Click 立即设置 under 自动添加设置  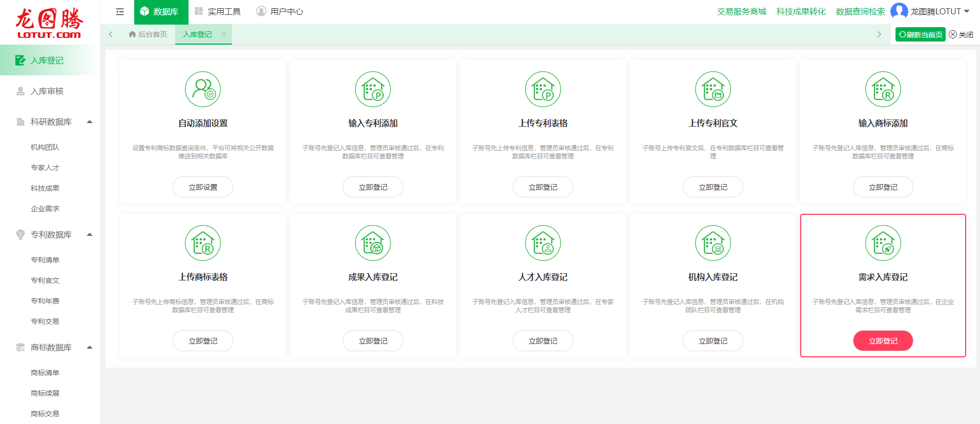(203, 187)
